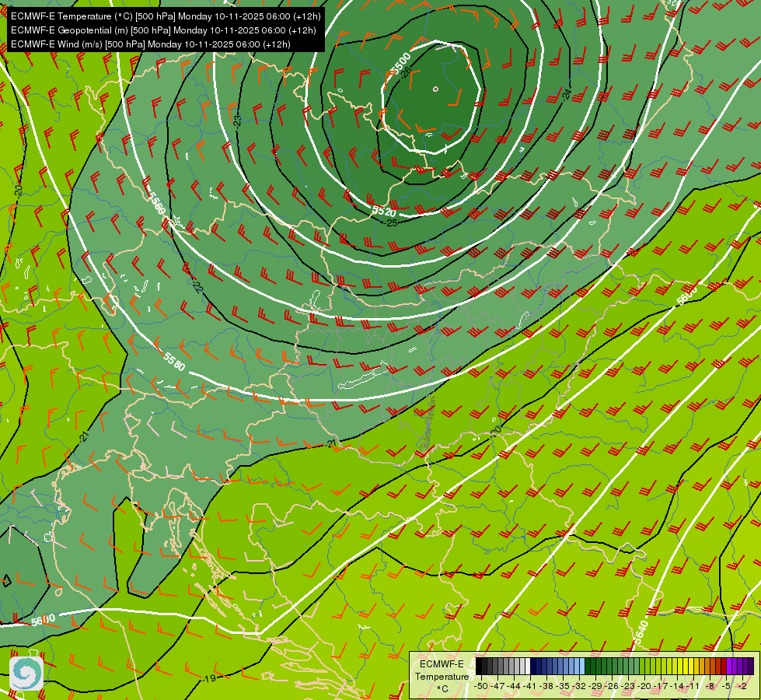The width and height of the screenshot is (761, 700).
Task: Click the -32 legend value
Action: click(579, 686)
